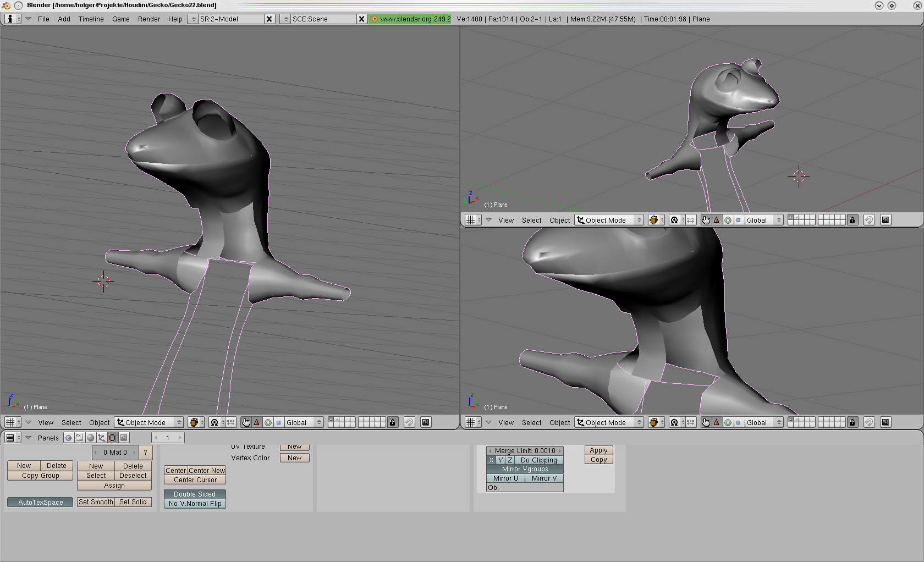Viewport: 924px width, 562px height.
Task: Open the Panels menu in the buttons window
Action: pyautogui.click(x=48, y=438)
